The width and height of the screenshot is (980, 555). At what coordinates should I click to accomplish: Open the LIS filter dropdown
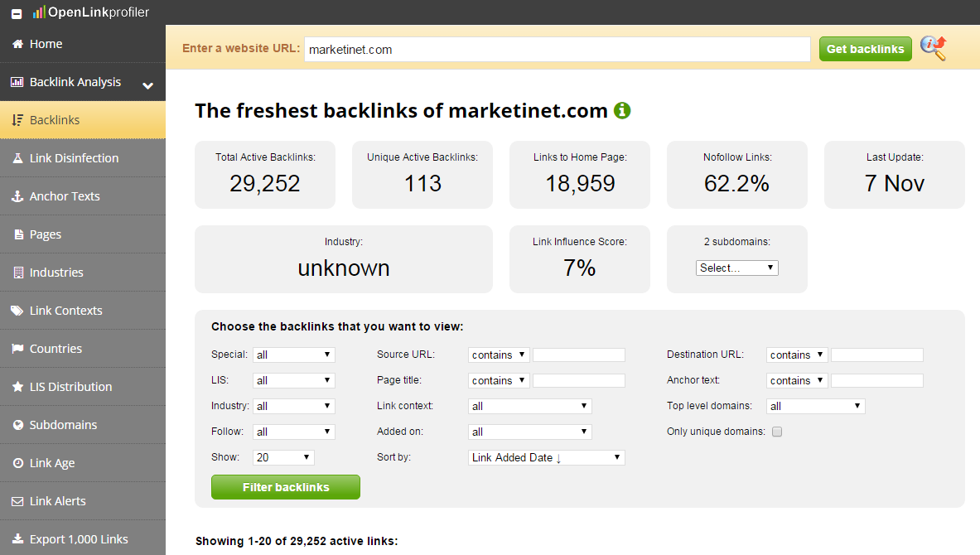point(294,380)
